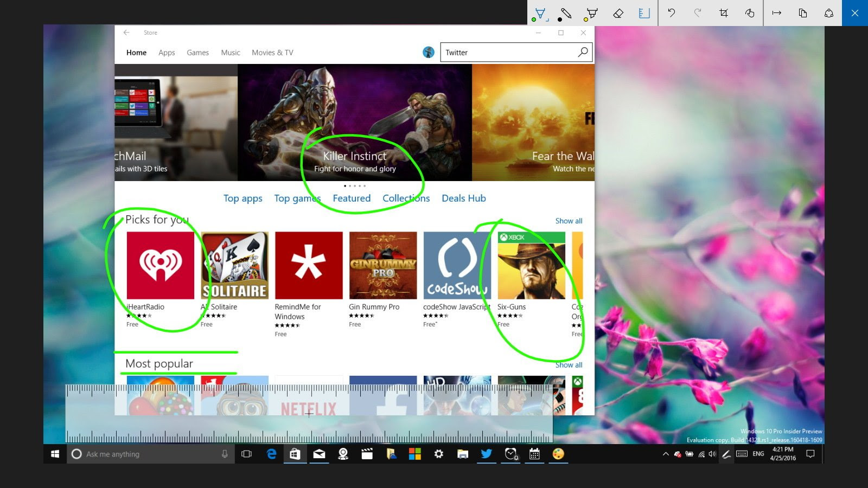Click Show all beside Most popular
The width and height of the screenshot is (868, 488).
point(569,365)
